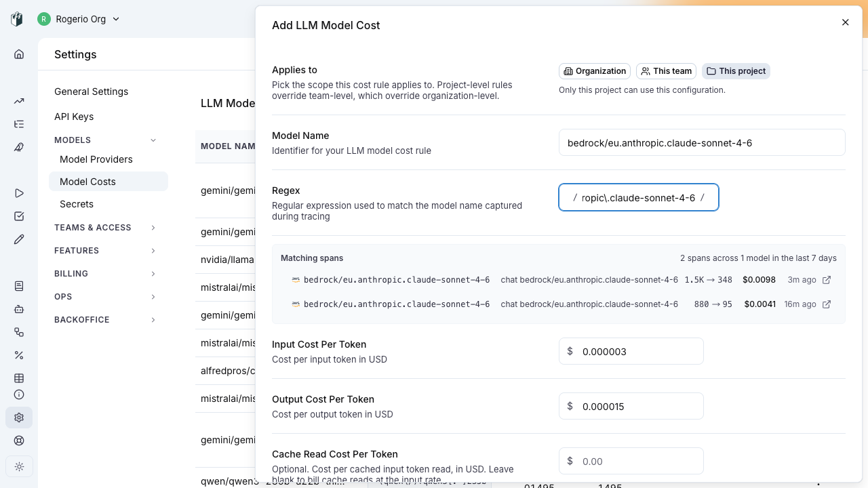The height and width of the screenshot is (488, 868).
Task: Select the This team scope option
Action: (x=666, y=71)
